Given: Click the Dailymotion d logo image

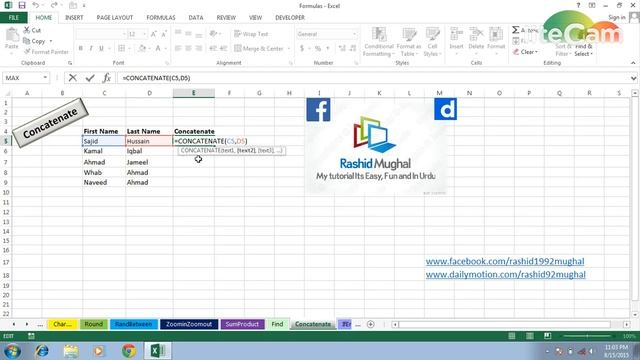Looking at the screenshot, I should tap(445, 109).
